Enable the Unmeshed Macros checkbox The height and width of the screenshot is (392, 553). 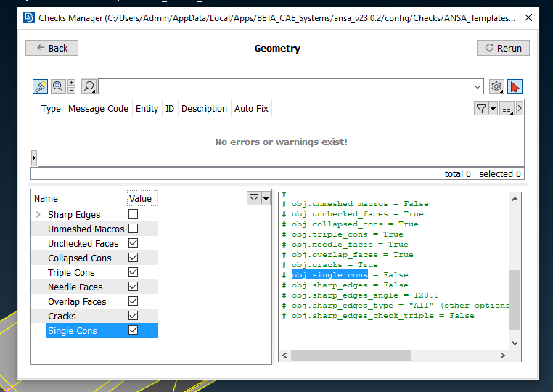tap(134, 229)
